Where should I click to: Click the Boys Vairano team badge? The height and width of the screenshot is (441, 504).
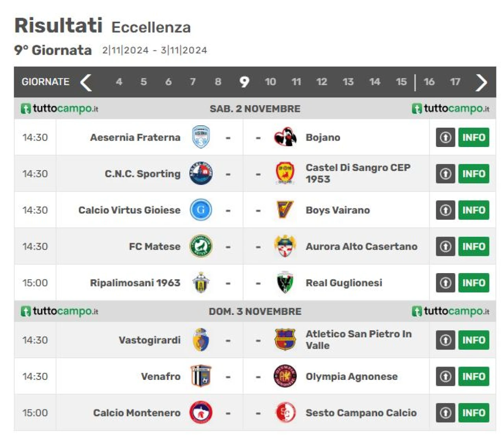[285, 210]
